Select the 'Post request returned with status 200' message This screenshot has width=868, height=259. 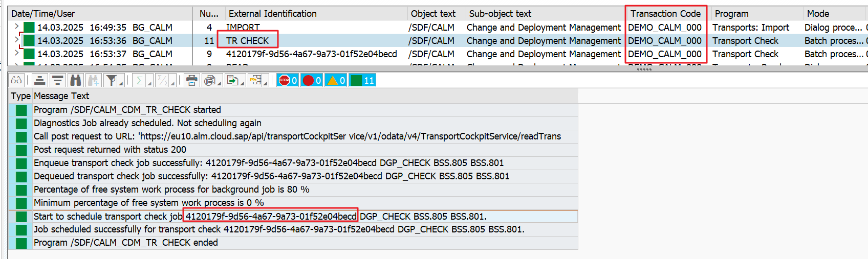point(110,150)
